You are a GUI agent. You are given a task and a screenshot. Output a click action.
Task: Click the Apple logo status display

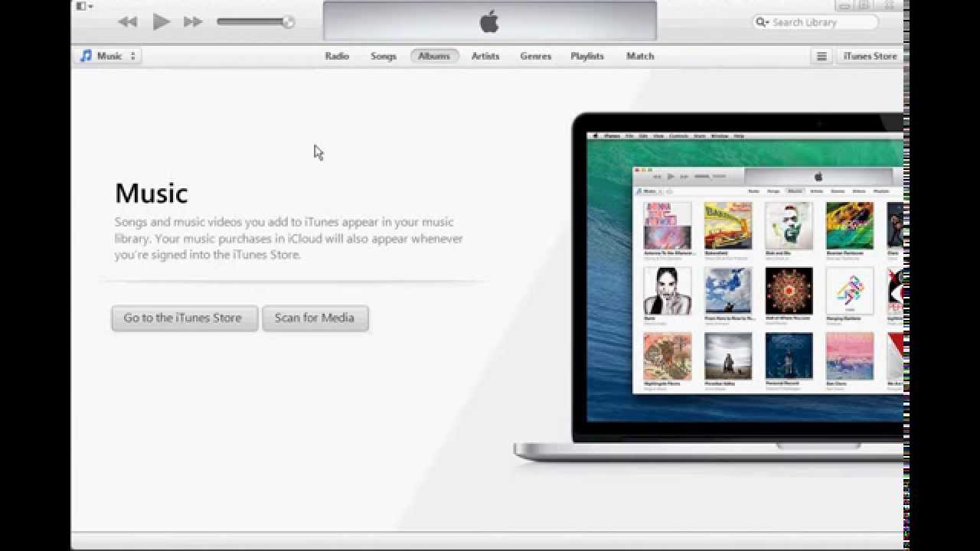pyautogui.click(x=489, y=21)
